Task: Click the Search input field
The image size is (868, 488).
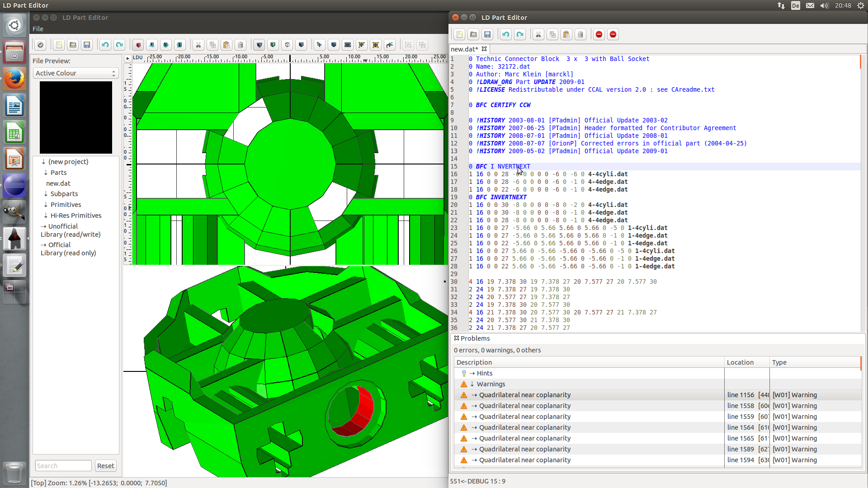Action: pos(63,466)
